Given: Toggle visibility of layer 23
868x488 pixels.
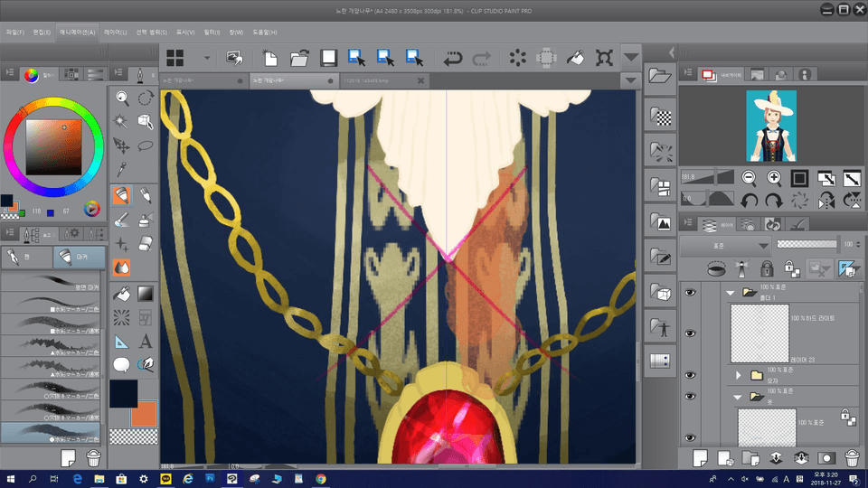Looking at the screenshot, I should pyautogui.click(x=690, y=333).
